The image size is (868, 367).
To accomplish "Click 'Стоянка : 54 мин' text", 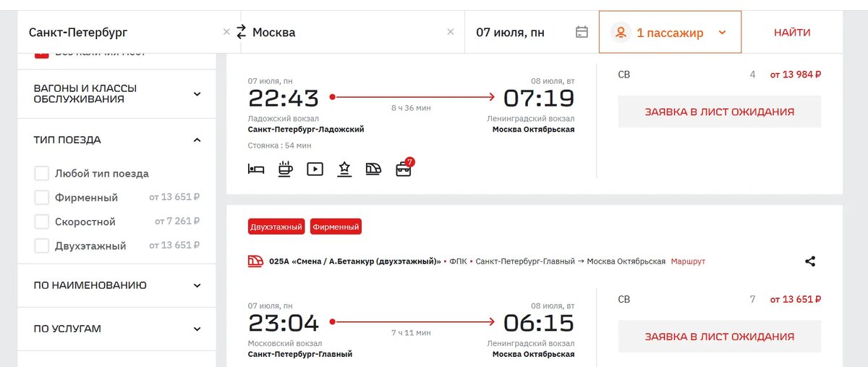I will (280, 145).
